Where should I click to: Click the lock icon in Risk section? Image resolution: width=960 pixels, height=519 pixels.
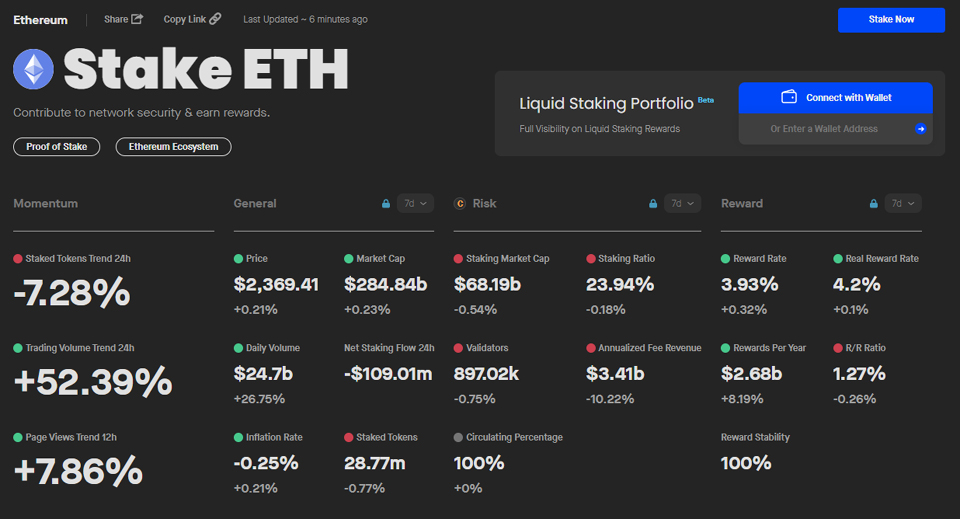tap(653, 204)
